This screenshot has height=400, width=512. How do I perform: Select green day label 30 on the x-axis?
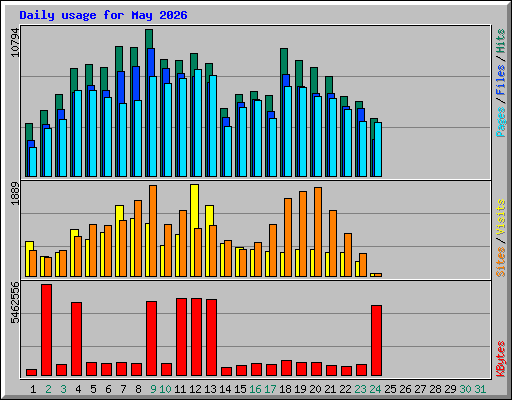tap(465, 389)
